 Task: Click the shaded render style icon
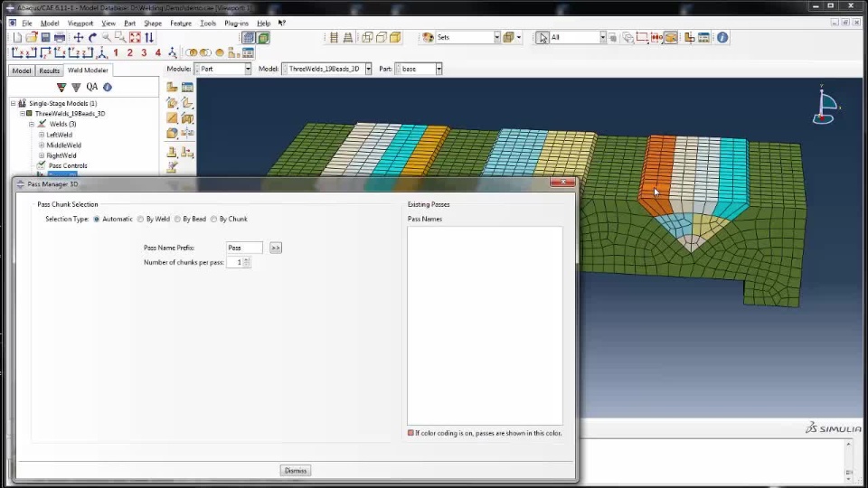tap(395, 38)
